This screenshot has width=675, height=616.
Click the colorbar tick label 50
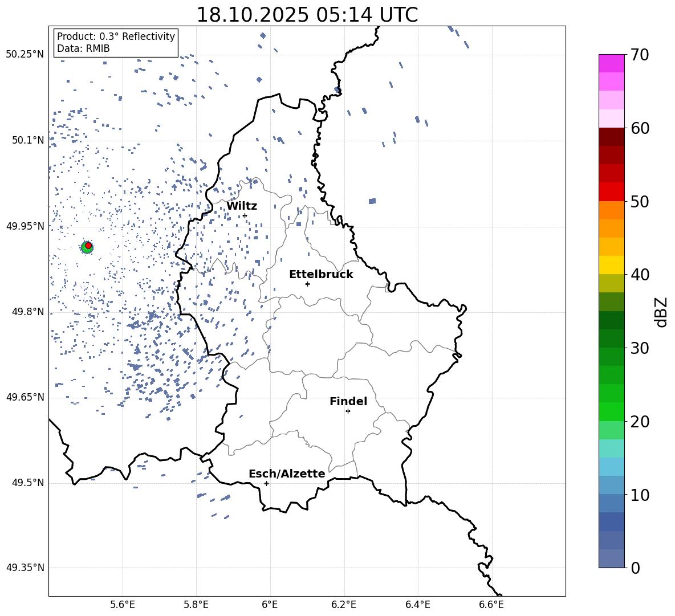point(640,201)
